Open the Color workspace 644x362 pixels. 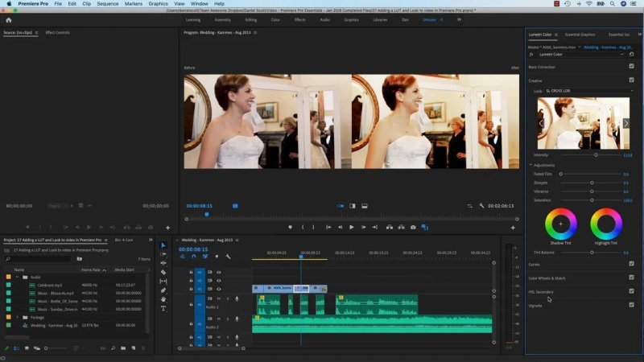275,19
